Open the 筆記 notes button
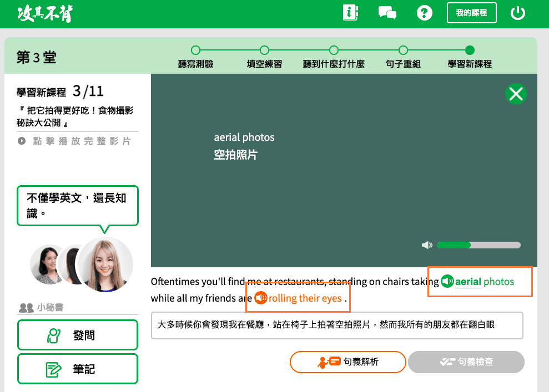Image resolution: width=549 pixels, height=392 pixels. [x=77, y=369]
